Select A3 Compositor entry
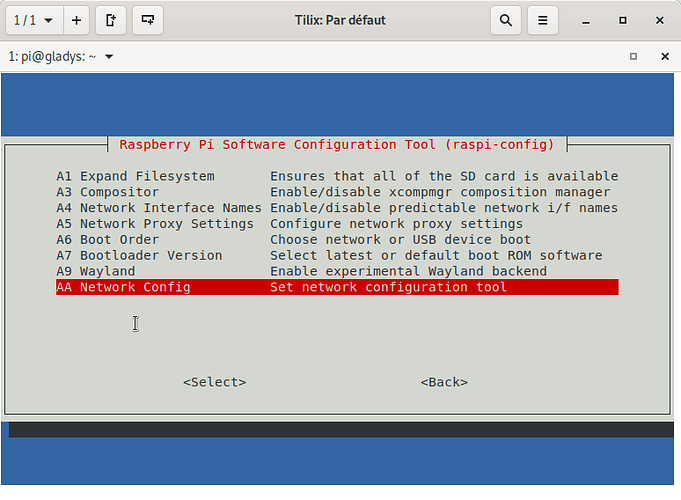681x500 pixels. pyautogui.click(x=337, y=192)
